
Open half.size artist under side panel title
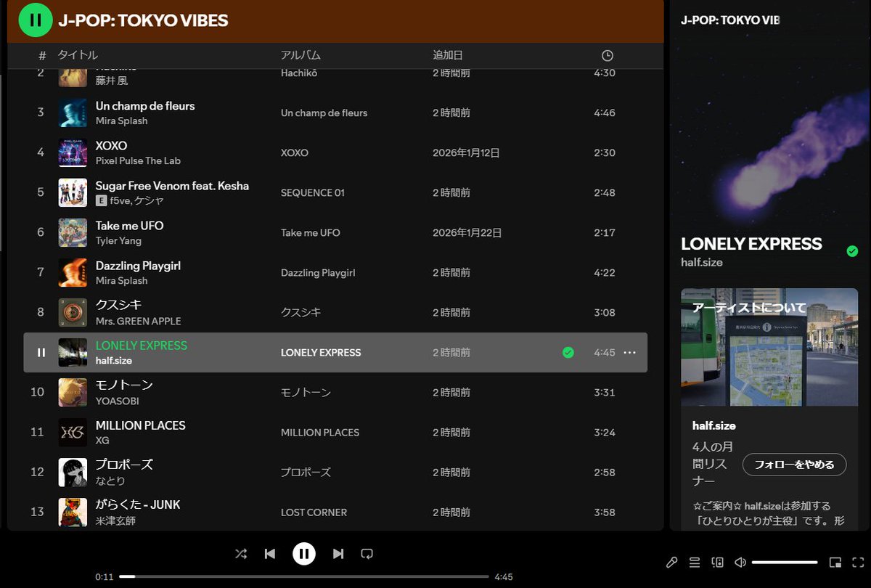click(x=702, y=263)
